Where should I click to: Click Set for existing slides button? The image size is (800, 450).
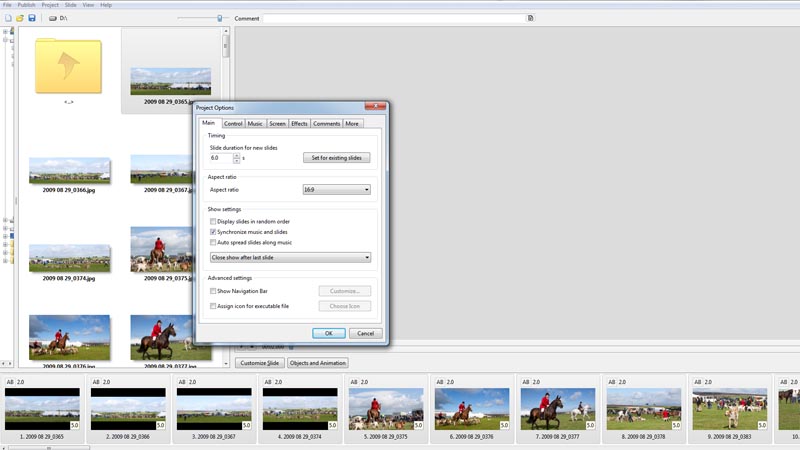tap(336, 158)
